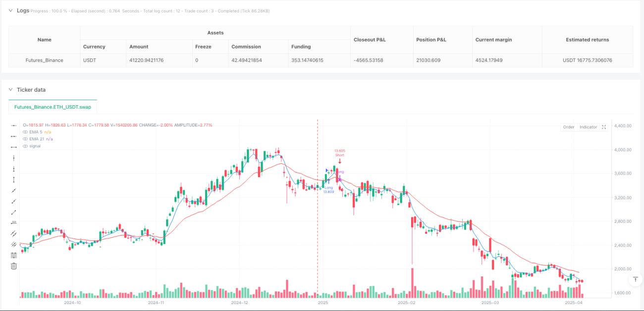Select the parallel lines drawing tool
Screen dimensions: 644x311
[14, 234]
